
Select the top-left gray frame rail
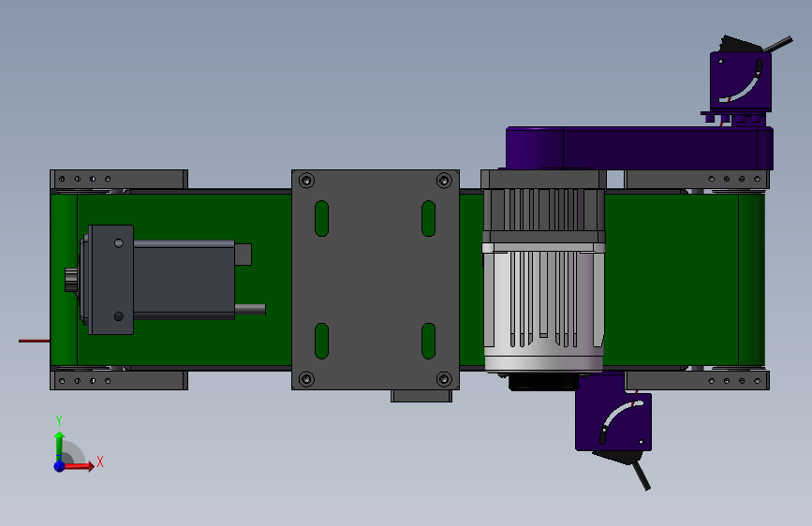[x=119, y=179]
